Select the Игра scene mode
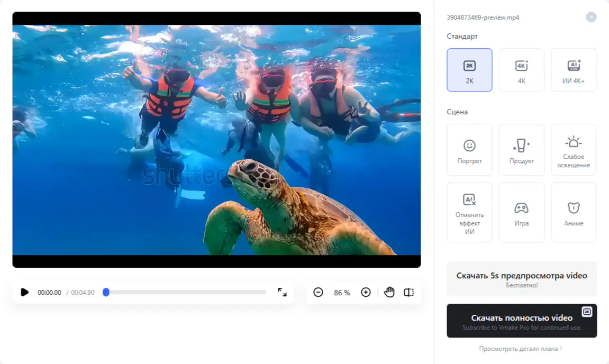 click(522, 213)
